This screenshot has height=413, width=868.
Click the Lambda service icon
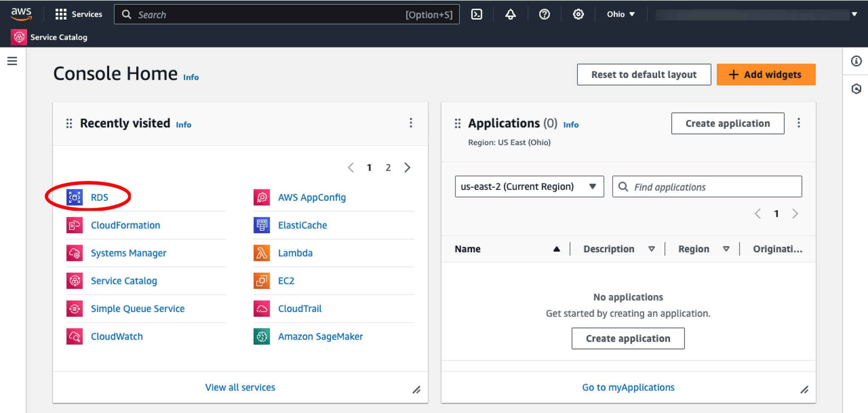coord(262,253)
